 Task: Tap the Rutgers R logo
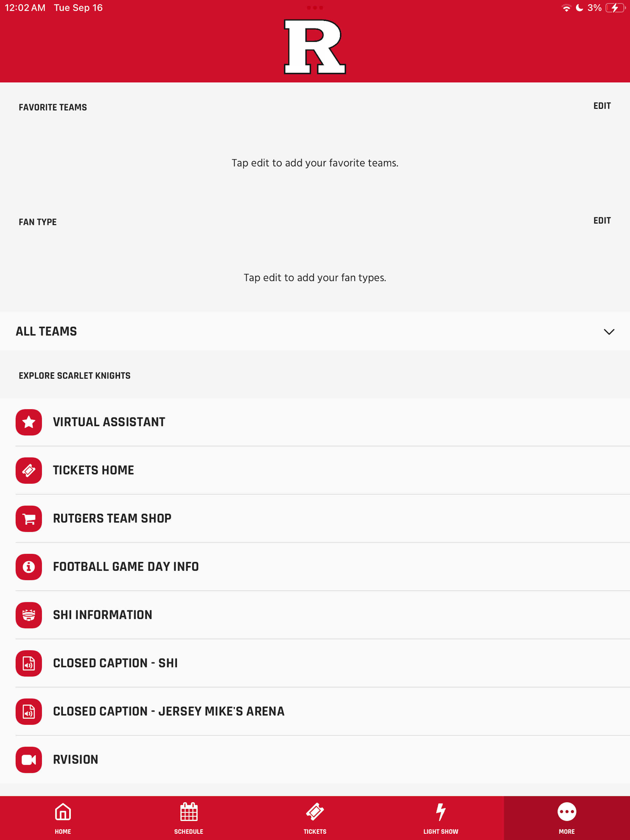click(x=315, y=47)
